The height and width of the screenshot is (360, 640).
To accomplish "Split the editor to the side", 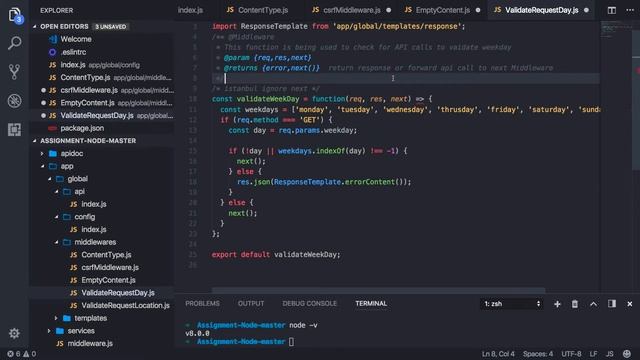I will click(x=611, y=10).
